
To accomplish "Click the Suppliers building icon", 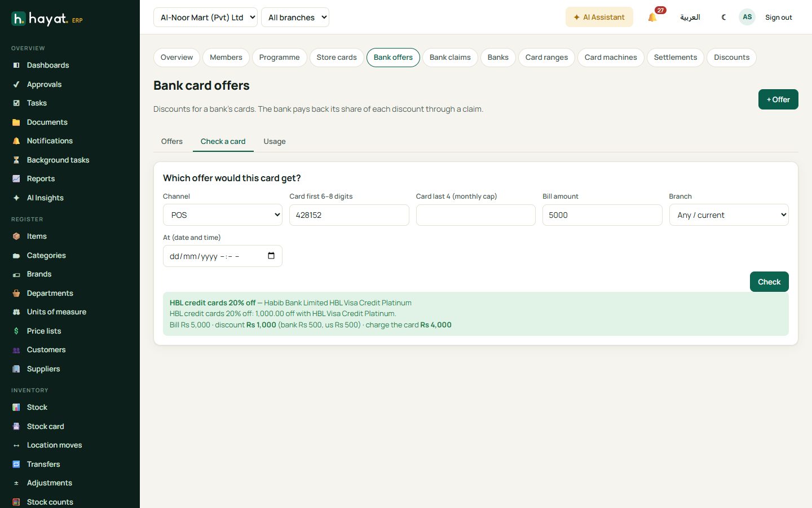I will (16, 369).
